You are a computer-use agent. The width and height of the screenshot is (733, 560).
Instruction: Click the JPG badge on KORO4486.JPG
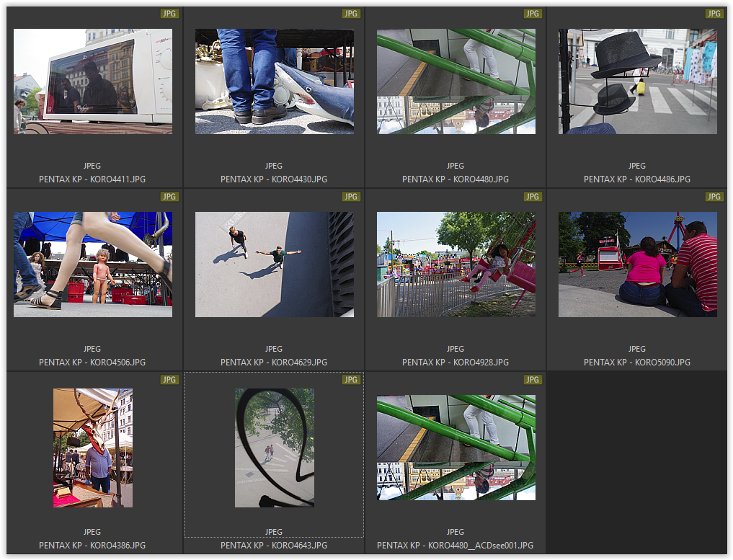click(714, 14)
